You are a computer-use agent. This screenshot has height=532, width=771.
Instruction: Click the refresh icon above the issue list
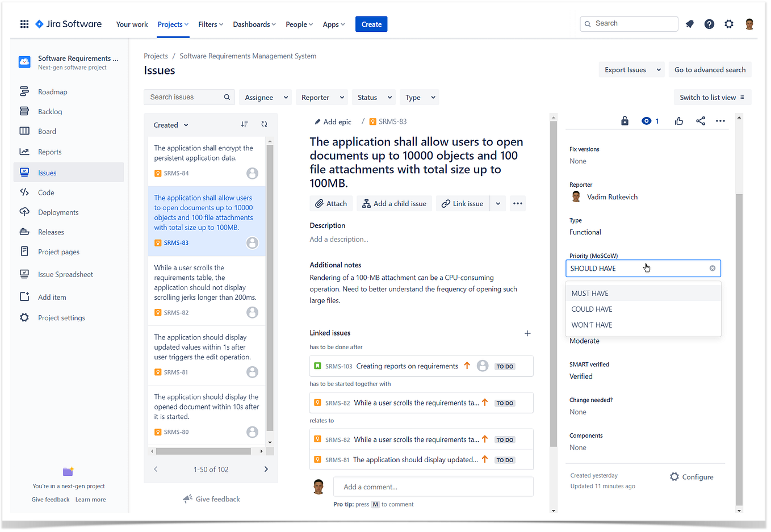click(x=264, y=124)
